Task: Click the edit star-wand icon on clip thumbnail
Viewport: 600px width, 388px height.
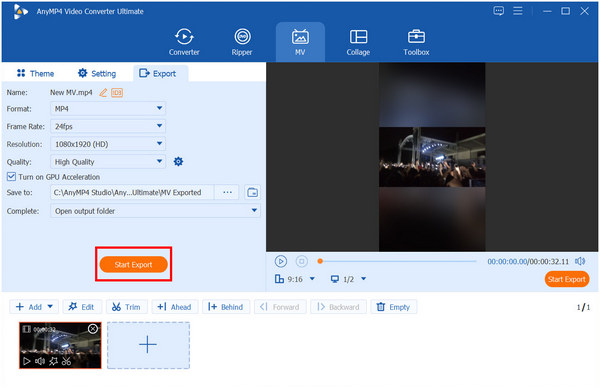Action: tap(53, 361)
